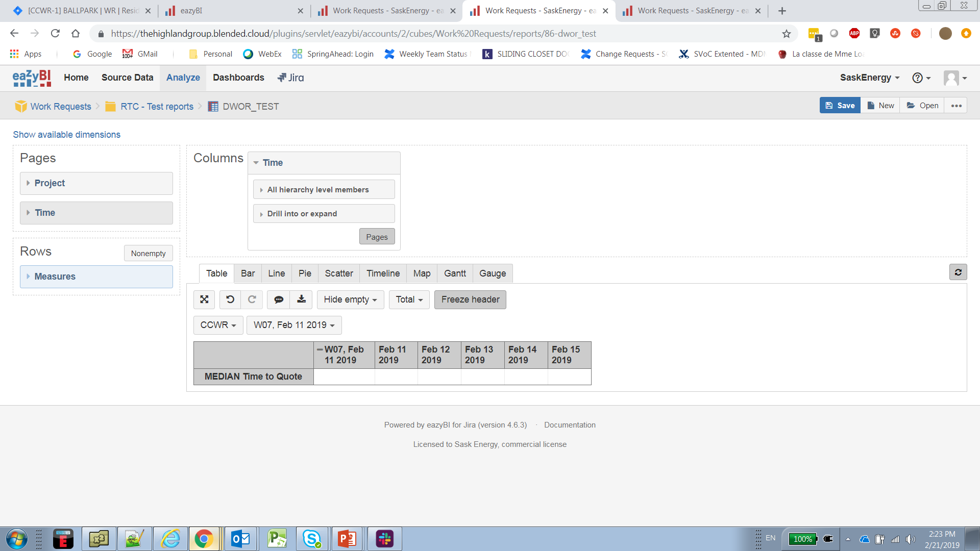Click the redo arrow icon
This screenshot has width=980, height=551.
[x=252, y=299]
